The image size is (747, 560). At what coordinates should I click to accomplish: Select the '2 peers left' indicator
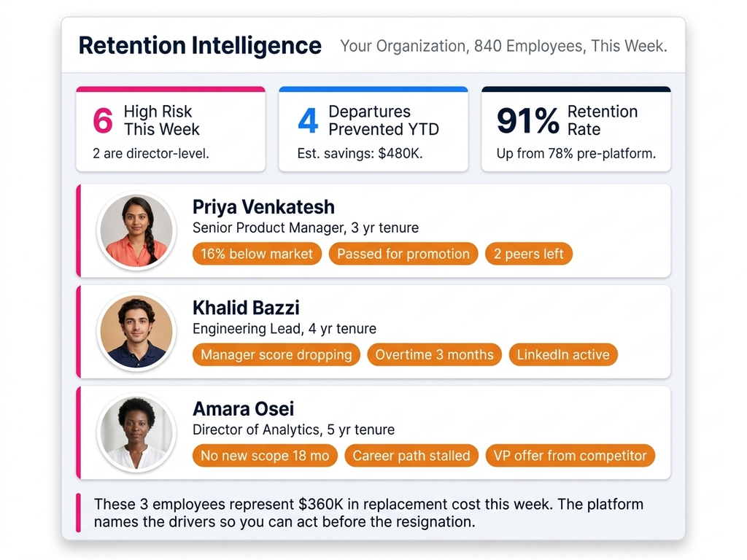pos(528,254)
